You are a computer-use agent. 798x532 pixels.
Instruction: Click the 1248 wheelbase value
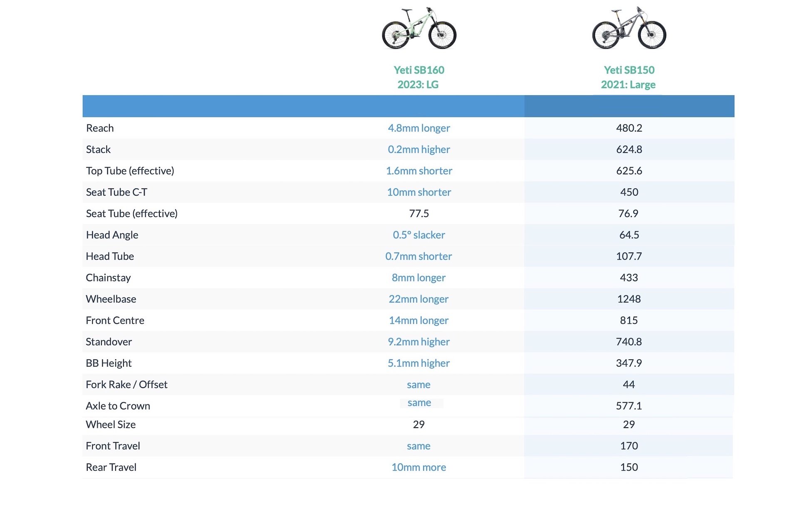click(629, 299)
